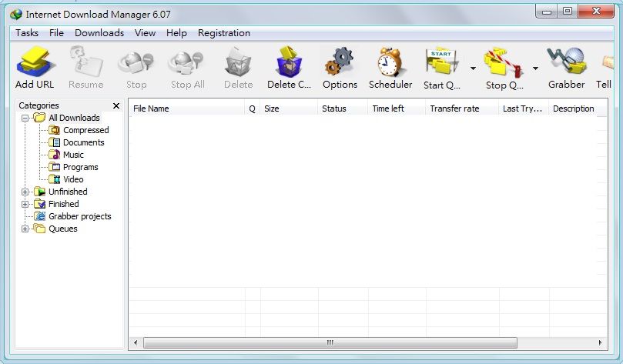This screenshot has height=364, width=623.
Task: Click the Delete toolbar icon
Action: 238,62
